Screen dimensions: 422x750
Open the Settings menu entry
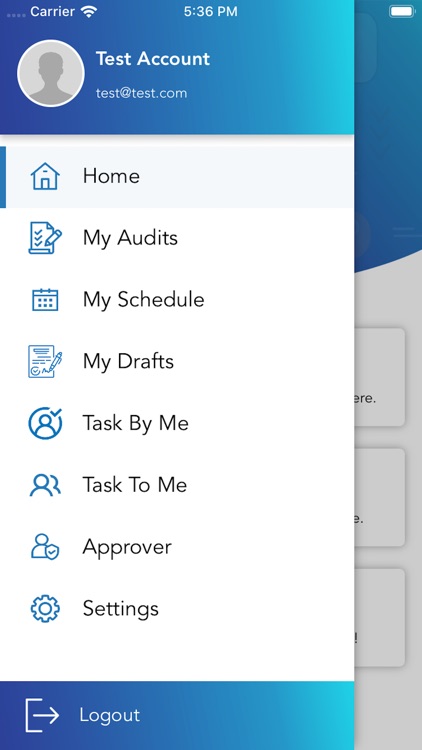click(x=177, y=608)
